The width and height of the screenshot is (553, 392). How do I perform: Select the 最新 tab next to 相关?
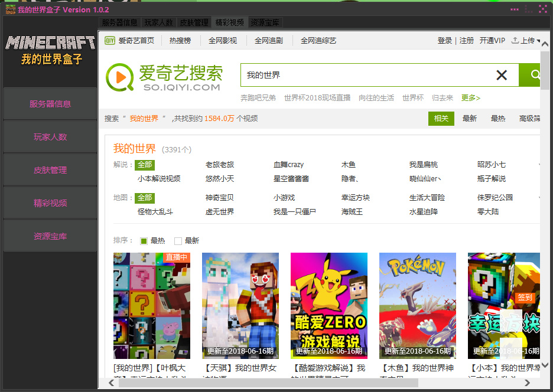coord(470,119)
